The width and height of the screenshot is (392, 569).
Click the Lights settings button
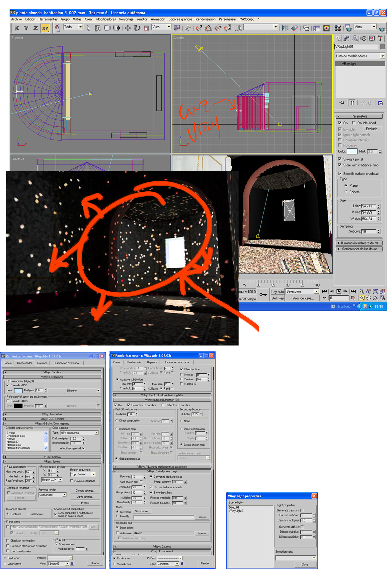point(85,497)
